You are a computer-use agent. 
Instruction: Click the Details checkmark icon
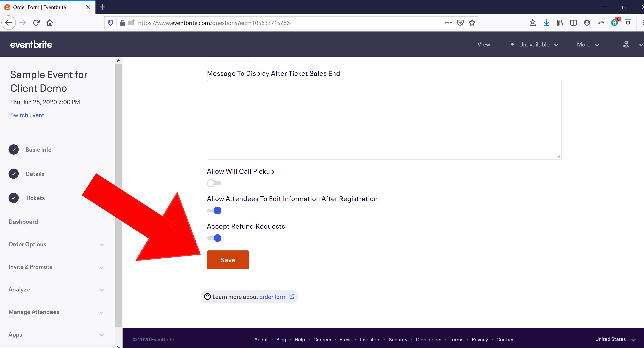click(13, 174)
